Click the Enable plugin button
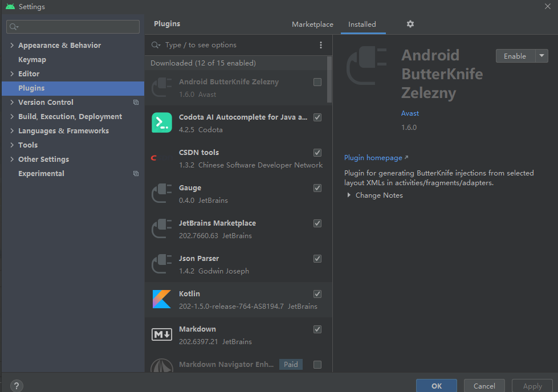The height and width of the screenshot is (392, 558). (515, 56)
